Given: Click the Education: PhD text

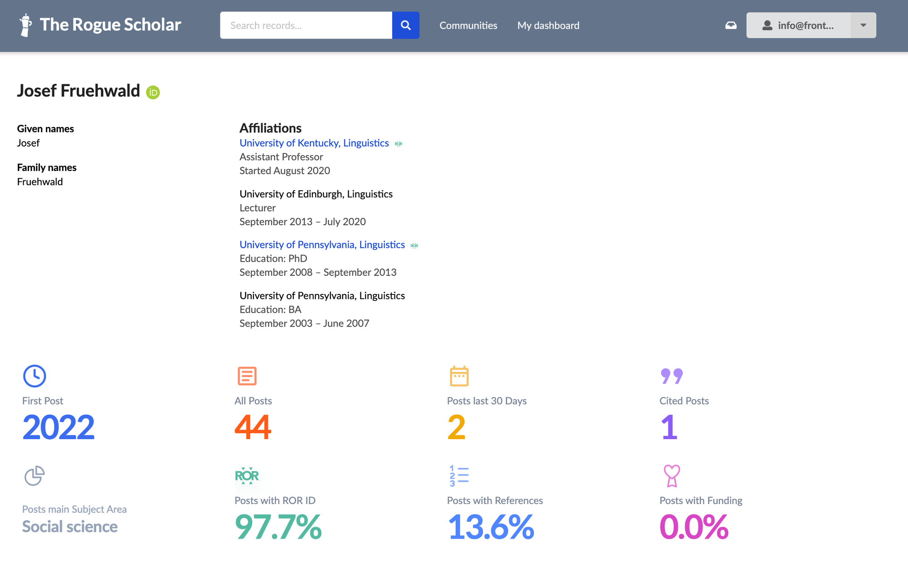Looking at the screenshot, I should tap(273, 258).
